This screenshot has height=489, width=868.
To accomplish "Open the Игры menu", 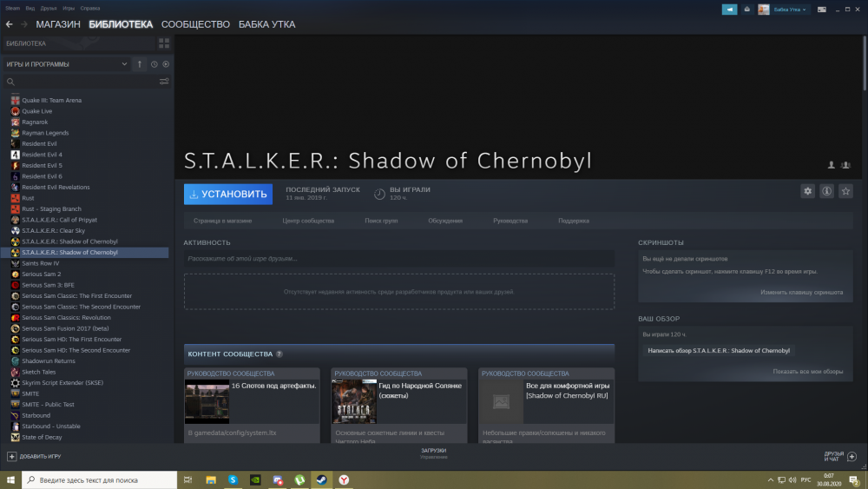I will pyautogui.click(x=69, y=9).
